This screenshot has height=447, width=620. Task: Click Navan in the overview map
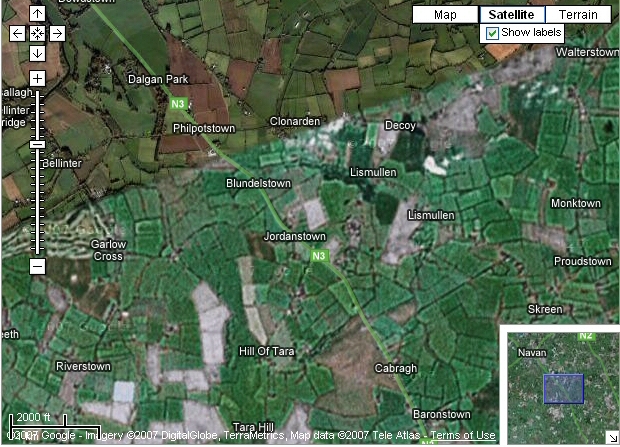[532, 353]
